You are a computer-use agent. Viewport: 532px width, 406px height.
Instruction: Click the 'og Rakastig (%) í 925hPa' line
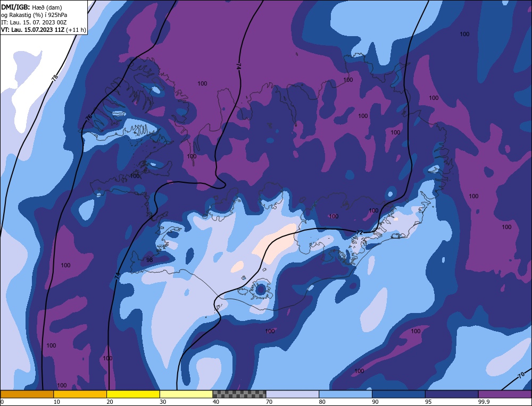tap(34, 15)
